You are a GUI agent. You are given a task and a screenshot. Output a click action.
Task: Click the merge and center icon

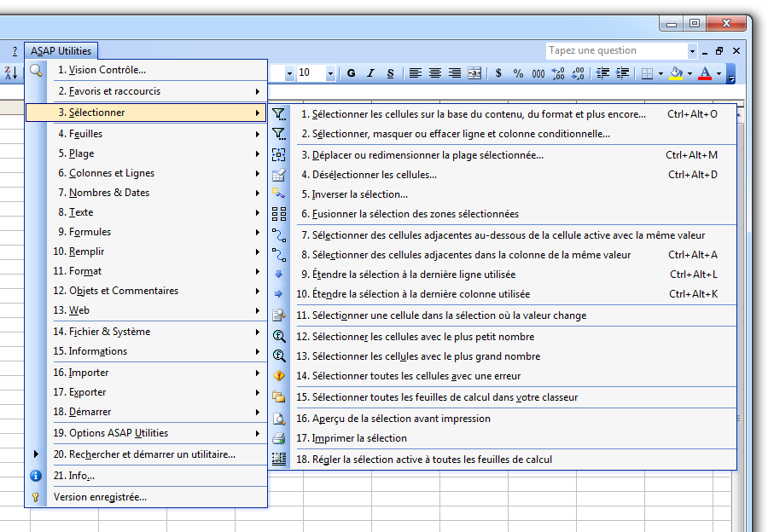[474, 73]
